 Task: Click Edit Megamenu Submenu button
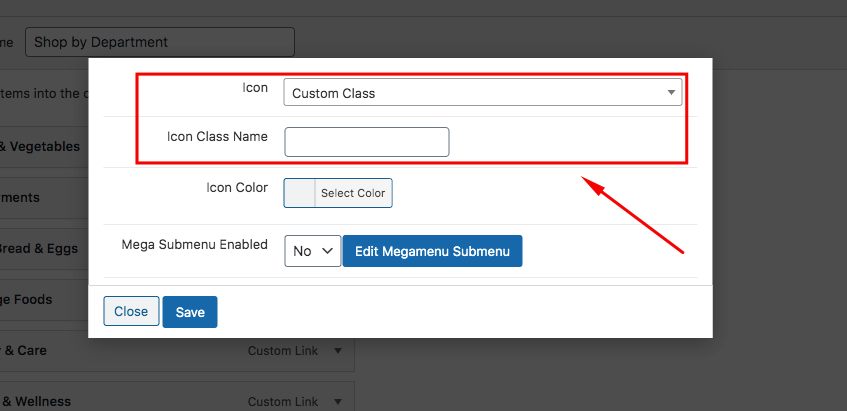click(x=432, y=251)
